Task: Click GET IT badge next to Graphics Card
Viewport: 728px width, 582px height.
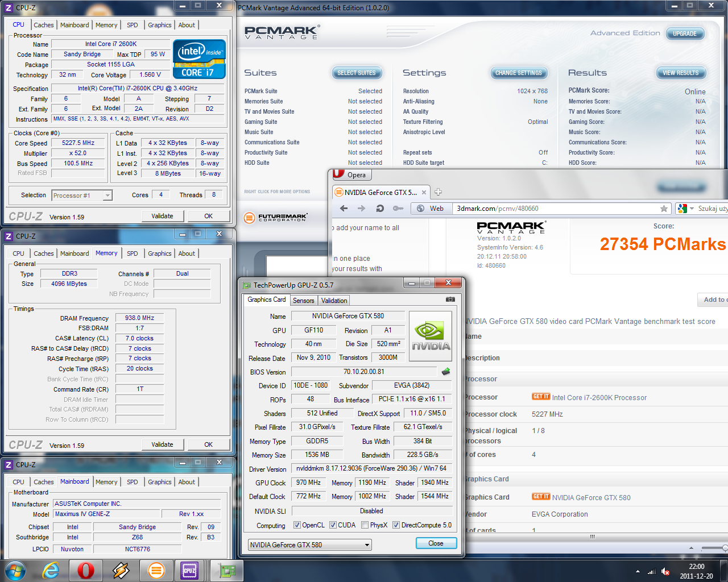Action: coord(541,496)
